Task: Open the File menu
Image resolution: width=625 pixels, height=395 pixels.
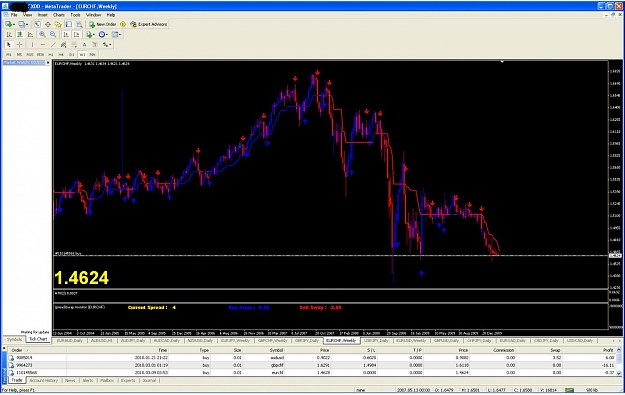Action: [x=14, y=15]
